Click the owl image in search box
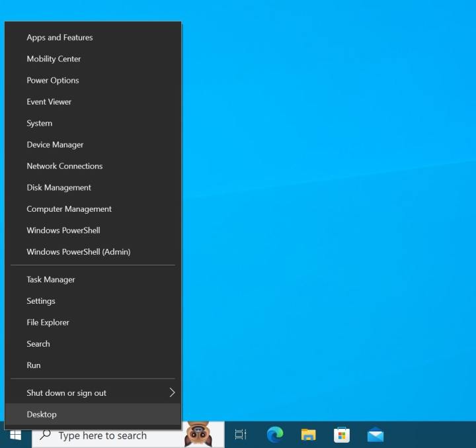 (x=198, y=435)
